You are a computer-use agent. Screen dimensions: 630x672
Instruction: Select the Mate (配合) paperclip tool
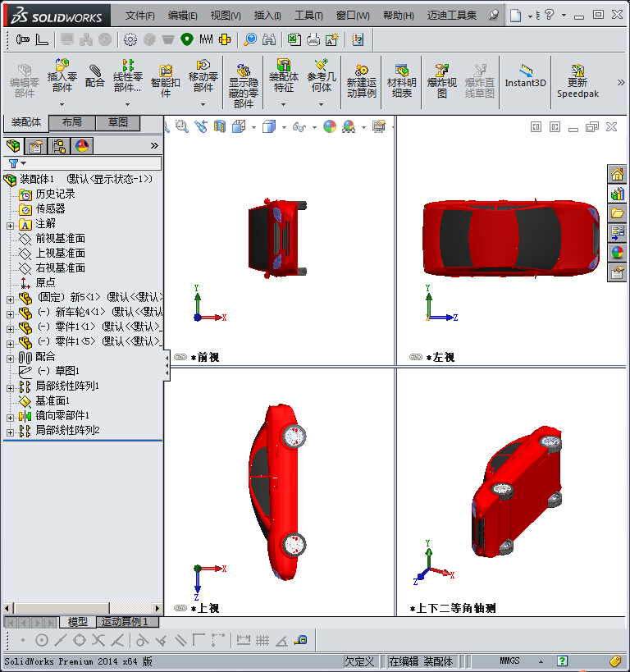coord(94,75)
